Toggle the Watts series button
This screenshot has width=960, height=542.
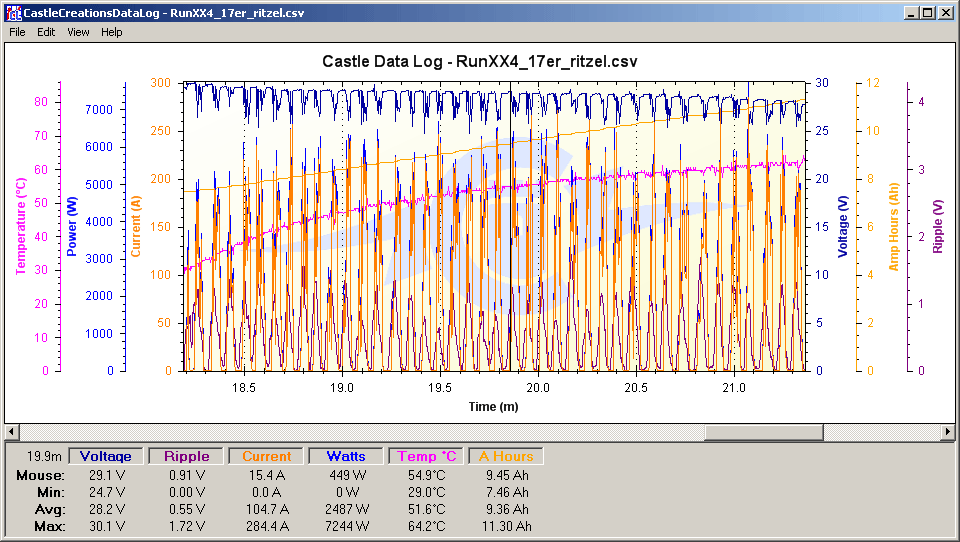(x=346, y=456)
